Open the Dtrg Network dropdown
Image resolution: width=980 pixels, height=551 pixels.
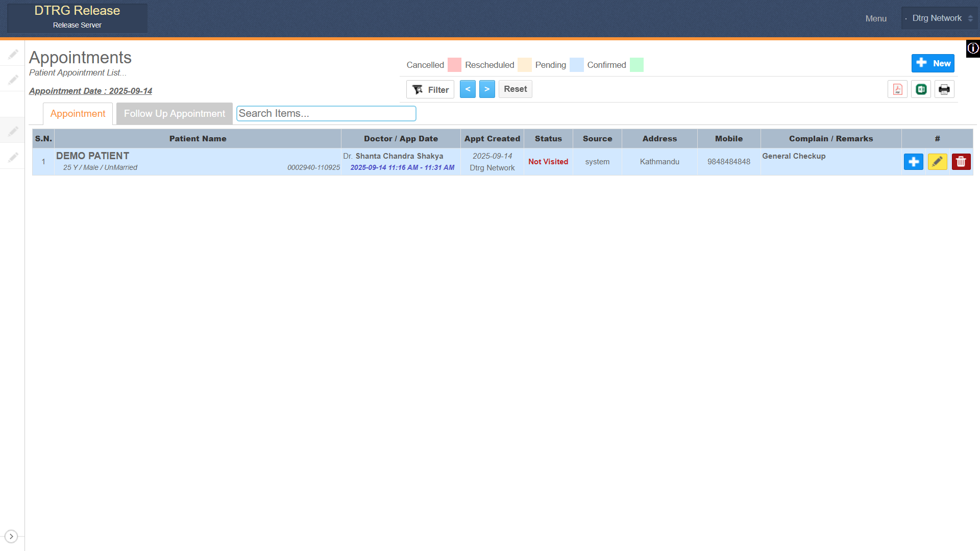coord(939,18)
